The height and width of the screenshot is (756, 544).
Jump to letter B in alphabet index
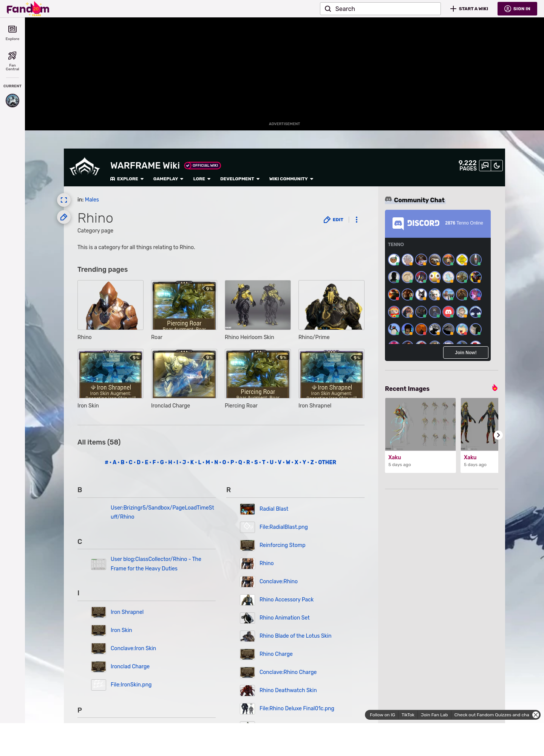(x=122, y=462)
